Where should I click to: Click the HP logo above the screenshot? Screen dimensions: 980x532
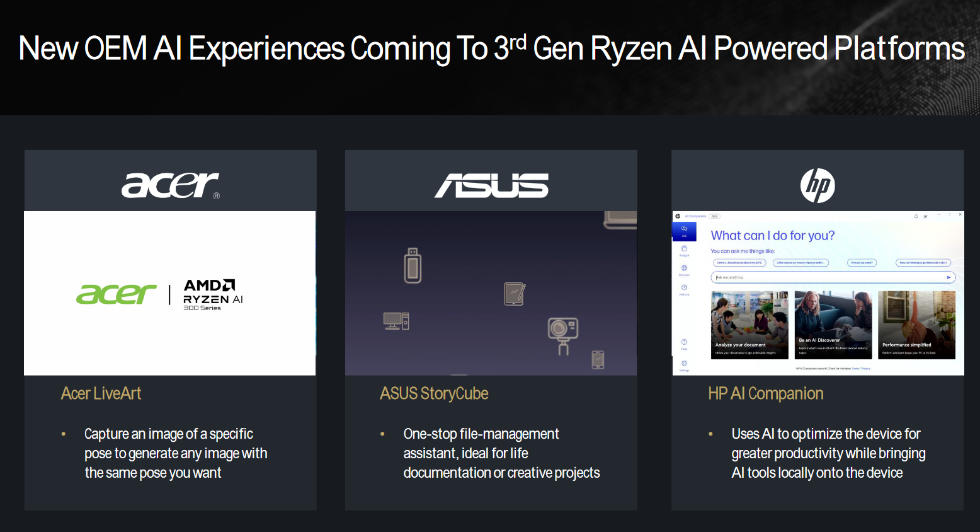[818, 185]
